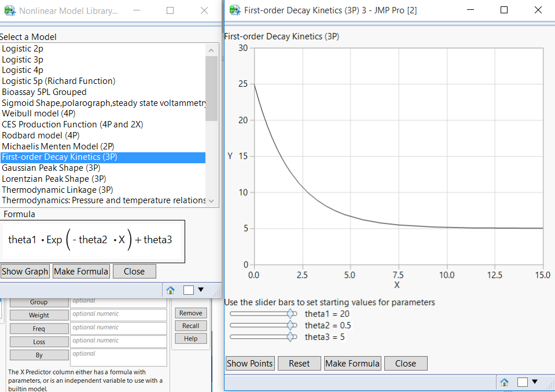Click Group role button in background dialog
Screen dimensions: 555x392
pyautogui.click(x=39, y=302)
